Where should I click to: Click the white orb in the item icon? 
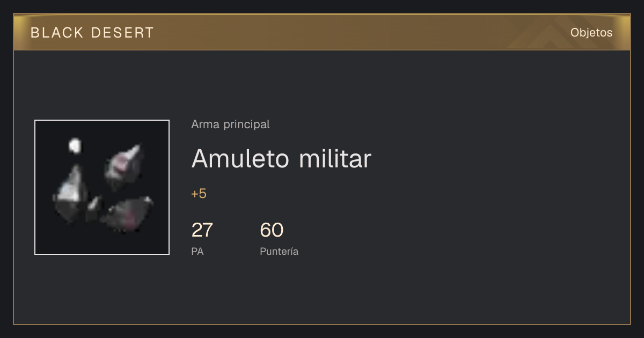tap(75, 145)
